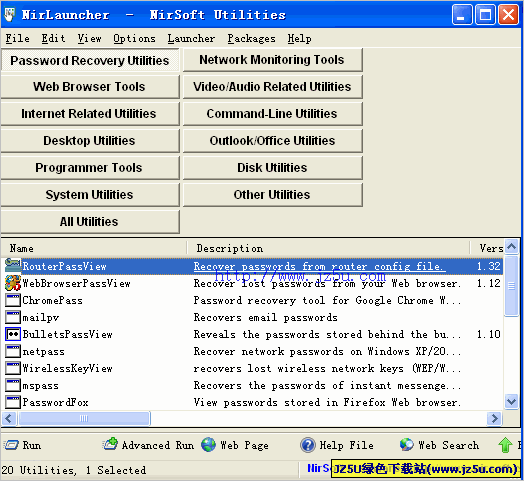Show System Utilities category

click(x=90, y=195)
